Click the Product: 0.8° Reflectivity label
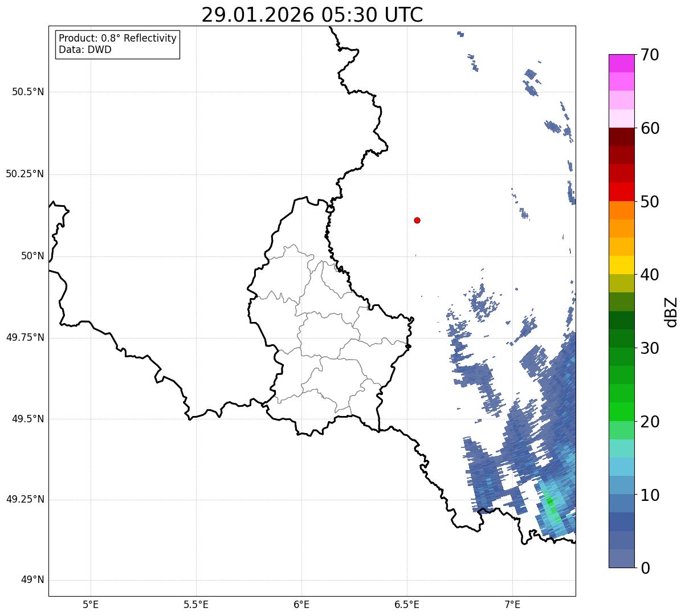This screenshot has height=616, width=685. pos(118,38)
